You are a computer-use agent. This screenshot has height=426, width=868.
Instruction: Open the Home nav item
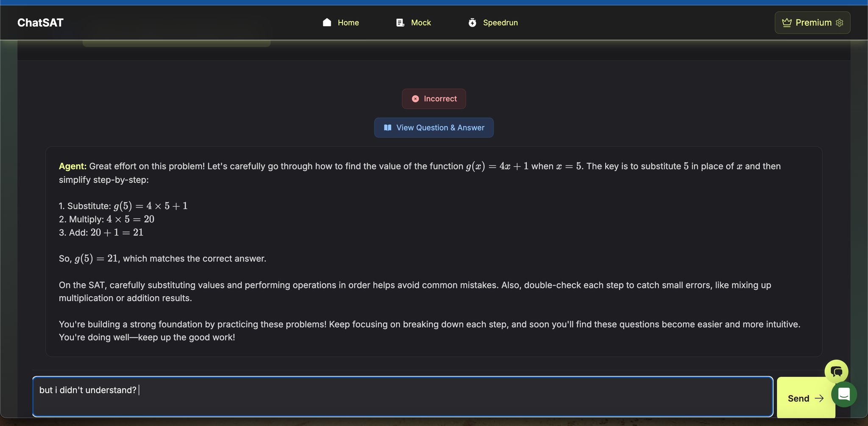click(348, 22)
